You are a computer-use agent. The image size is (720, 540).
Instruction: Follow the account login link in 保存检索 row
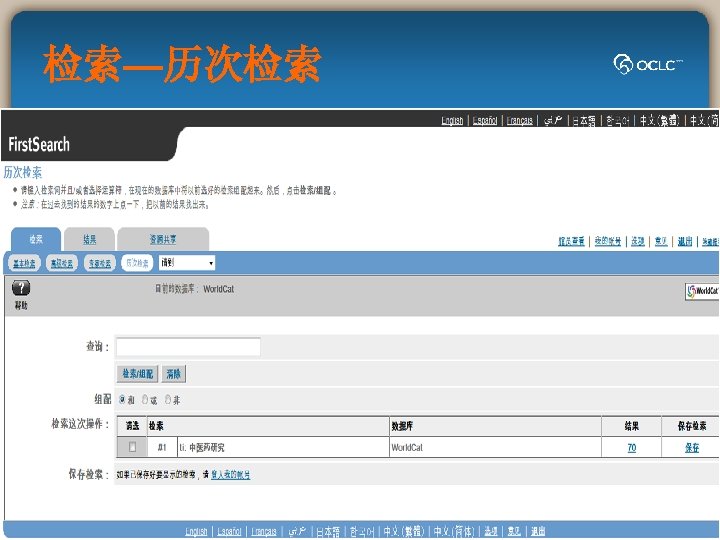tap(231, 475)
